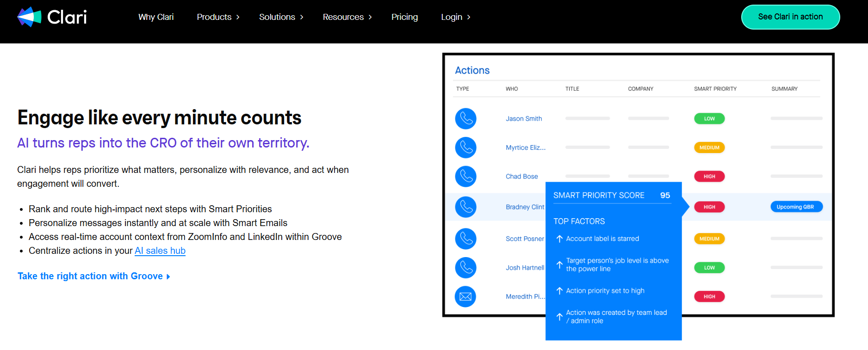Screen dimensions: 868x350
Task: Open the Login menu item
Action: [x=452, y=17]
